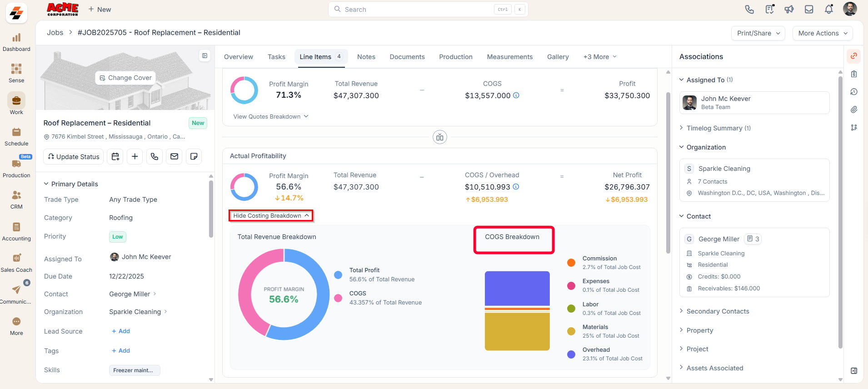This screenshot has height=389, width=868.
Task: Click the + New button
Action: pyautogui.click(x=100, y=9)
